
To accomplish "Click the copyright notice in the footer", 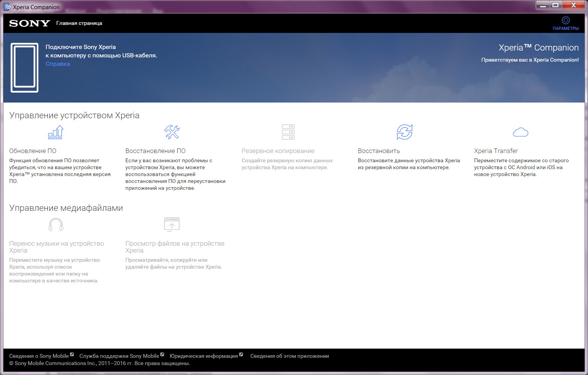I will coord(100,363).
